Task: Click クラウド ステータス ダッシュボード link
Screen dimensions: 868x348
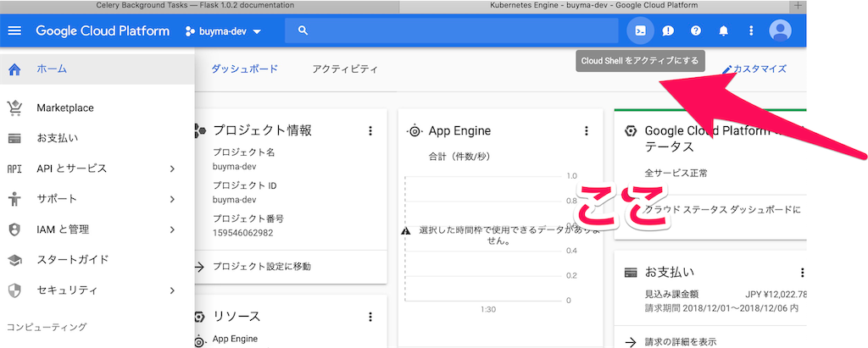Action: click(722, 210)
